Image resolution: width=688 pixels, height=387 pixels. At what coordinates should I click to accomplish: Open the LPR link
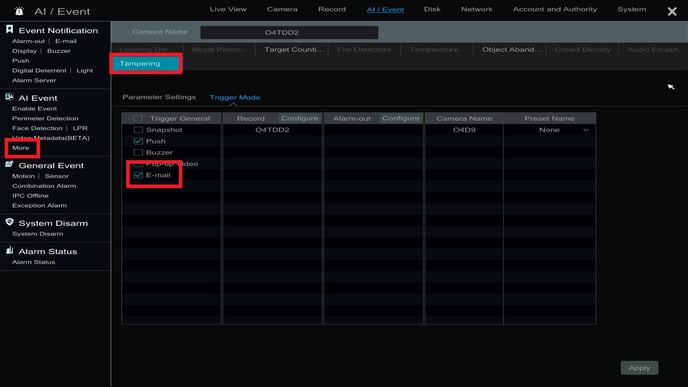coord(80,128)
